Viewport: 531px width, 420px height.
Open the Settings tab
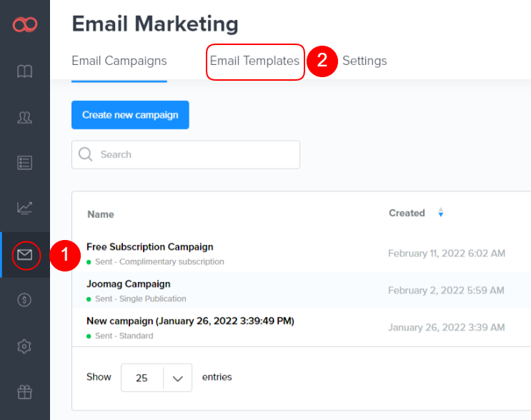point(364,61)
